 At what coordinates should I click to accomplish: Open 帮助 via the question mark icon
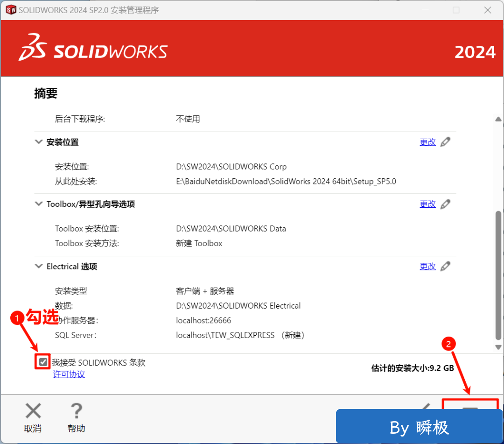pyautogui.click(x=77, y=411)
